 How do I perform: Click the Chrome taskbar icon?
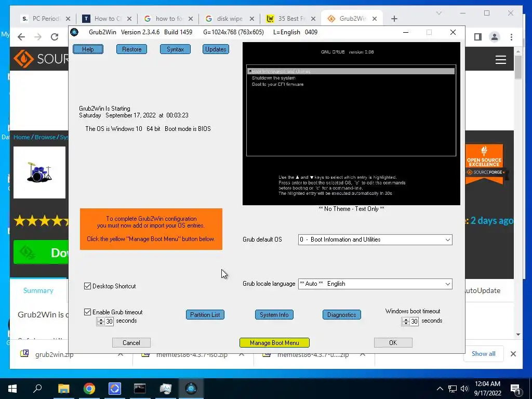click(x=89, y=389)
